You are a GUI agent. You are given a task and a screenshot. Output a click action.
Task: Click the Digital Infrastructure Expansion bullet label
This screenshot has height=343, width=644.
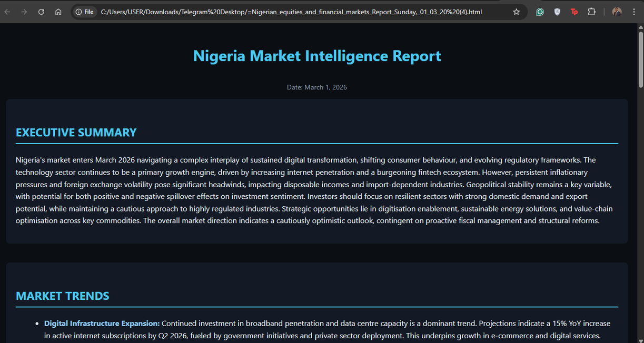(102, 323)
